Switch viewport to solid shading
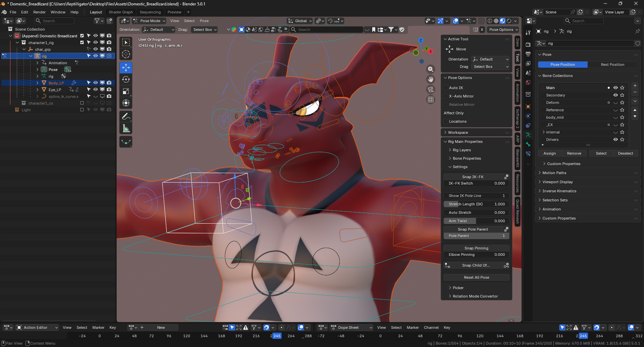 click(x=496, y=21)
